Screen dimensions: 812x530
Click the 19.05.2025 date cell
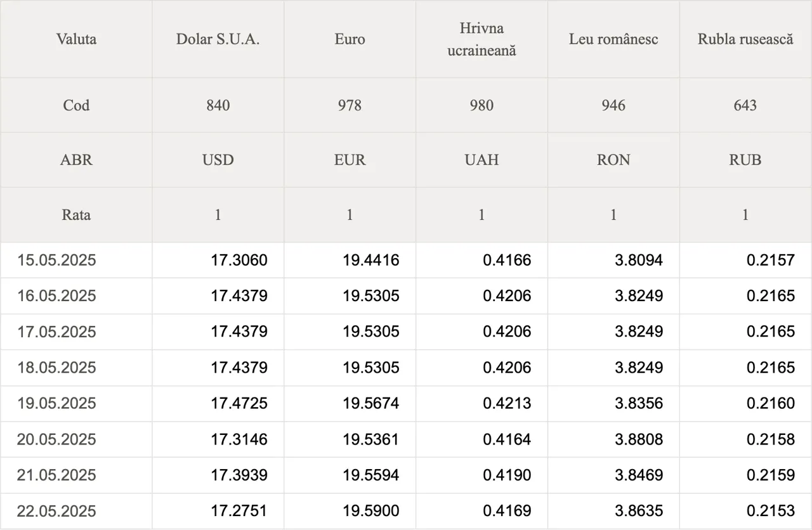pyautogui.click(x=76, y=403)
